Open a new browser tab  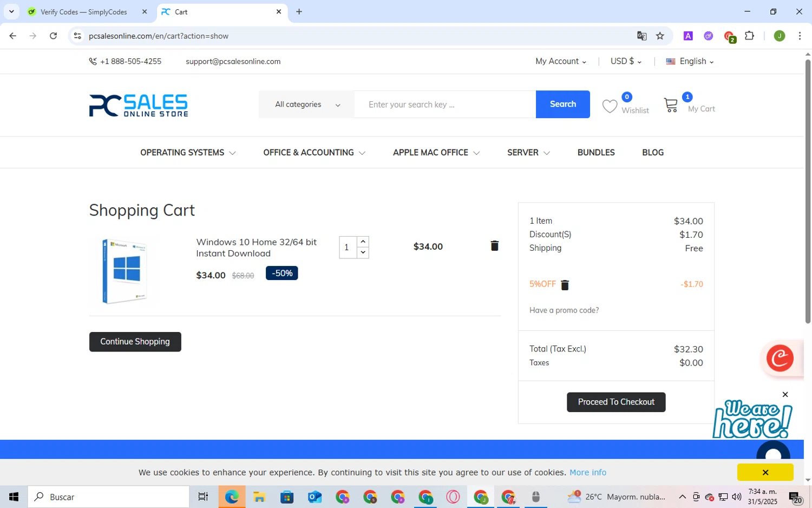[299, 11]
